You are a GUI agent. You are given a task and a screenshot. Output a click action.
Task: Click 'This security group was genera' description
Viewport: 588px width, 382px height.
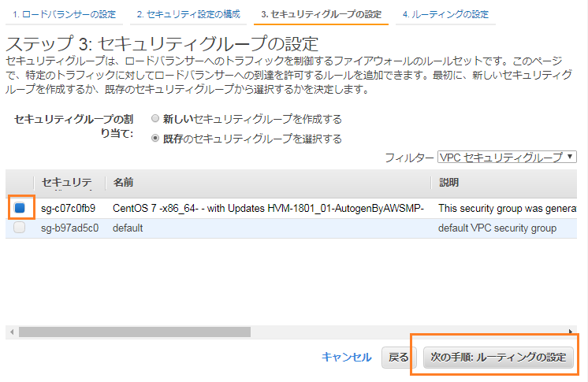508,208
